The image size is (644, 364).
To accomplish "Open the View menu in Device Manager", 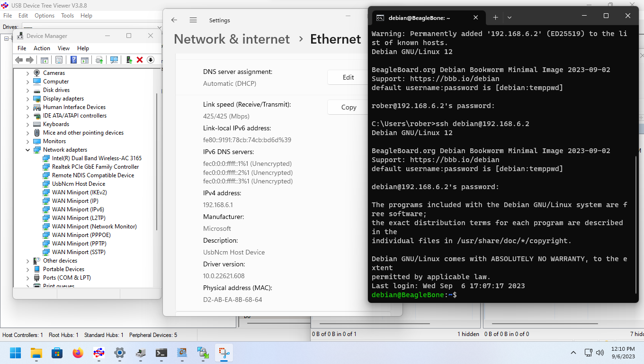I will (x=63, y=48).
